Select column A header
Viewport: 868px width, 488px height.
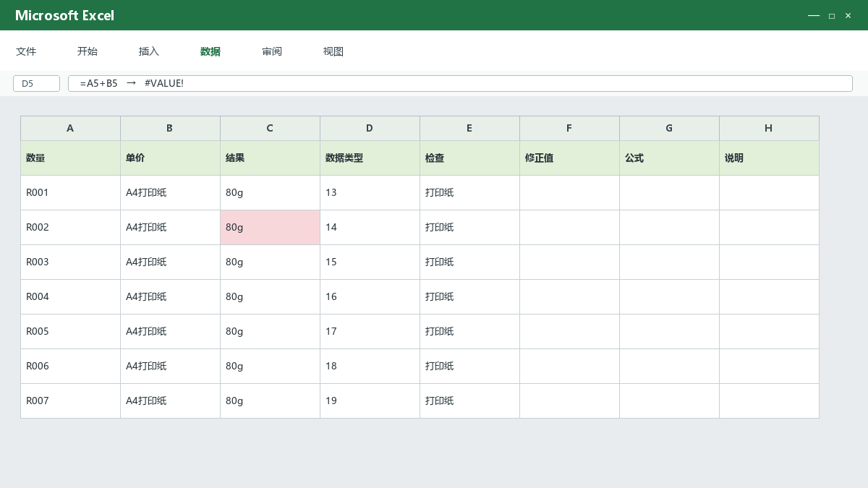pos(70,128)
